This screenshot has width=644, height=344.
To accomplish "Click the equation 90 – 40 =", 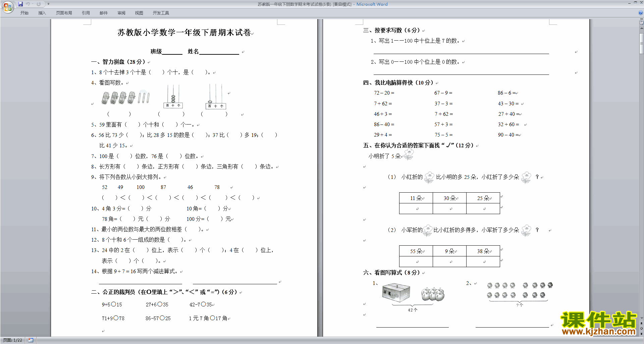I will click(x=509, y=135).
